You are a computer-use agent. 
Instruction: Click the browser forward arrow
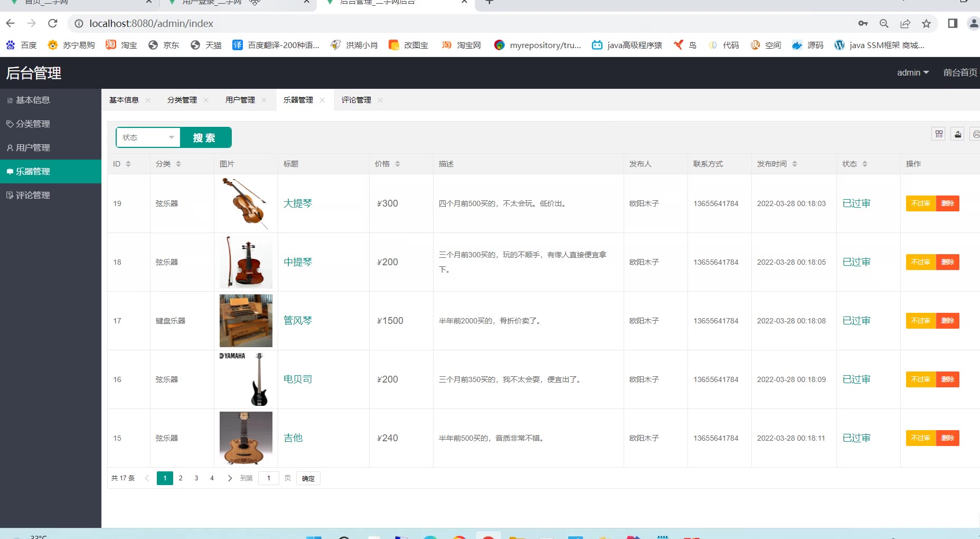[x=32, y=23]
